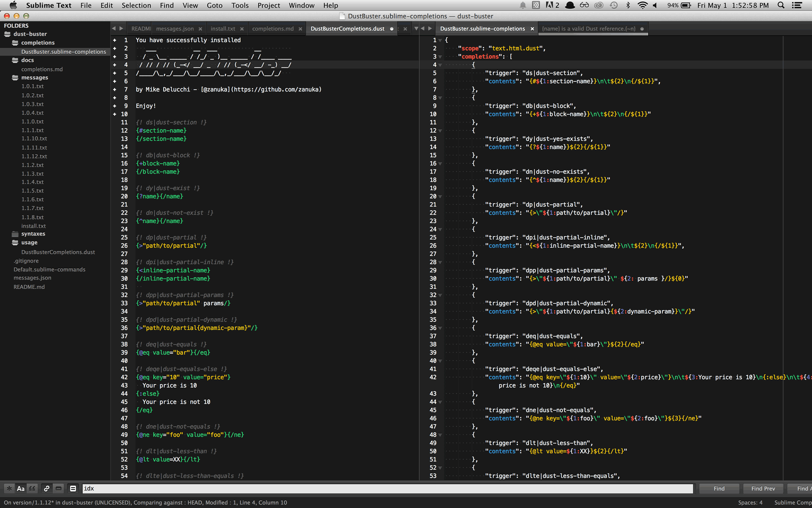Click previous tab arrow in right pane
The height and width of the screenshot is (508, 812).
point(423,29)
